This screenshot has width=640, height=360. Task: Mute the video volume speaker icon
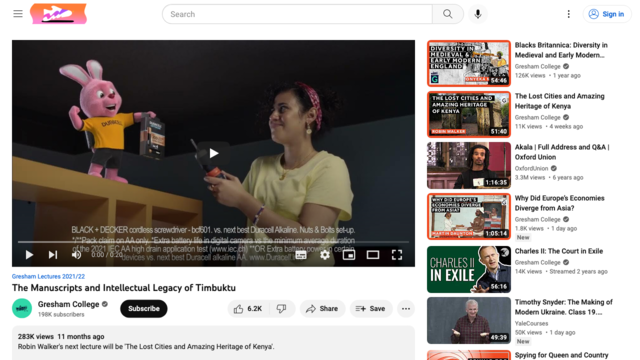point(76,255)
